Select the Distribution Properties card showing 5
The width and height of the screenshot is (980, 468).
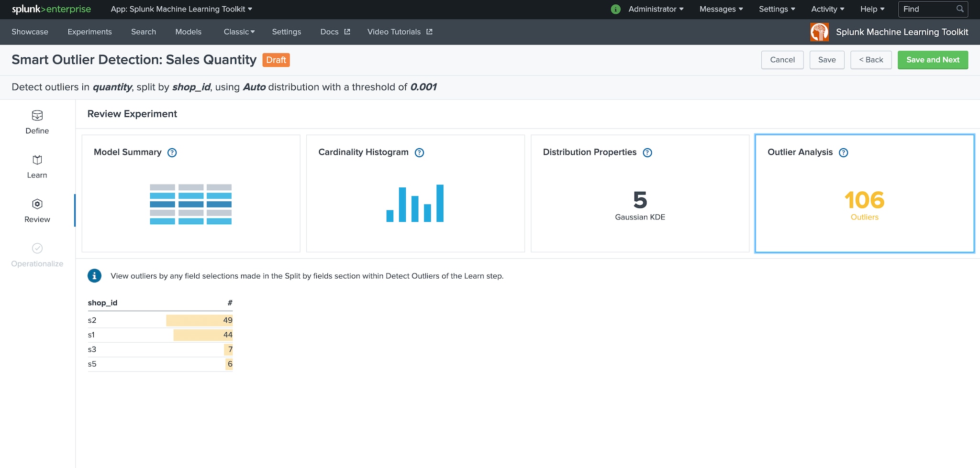(640, 194)
